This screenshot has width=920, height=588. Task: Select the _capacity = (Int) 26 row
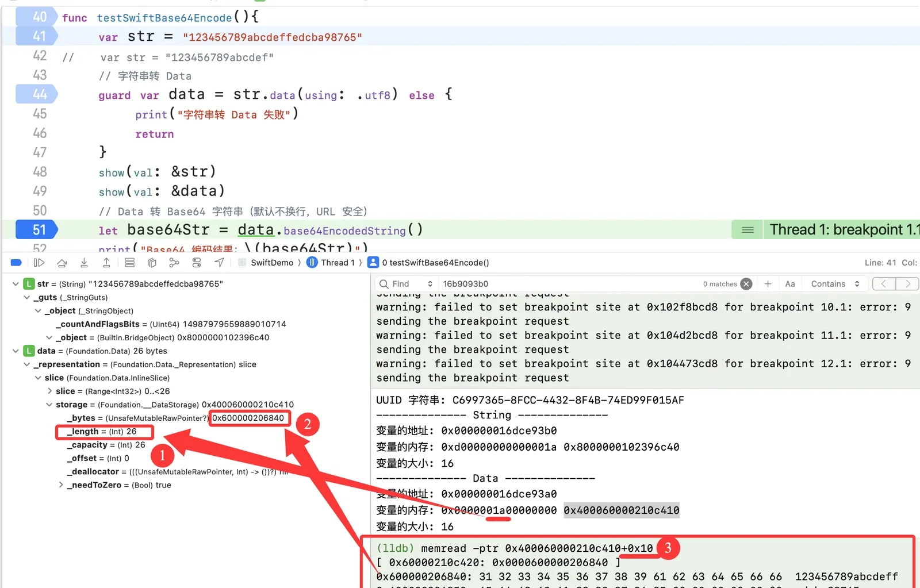point(106,445)
